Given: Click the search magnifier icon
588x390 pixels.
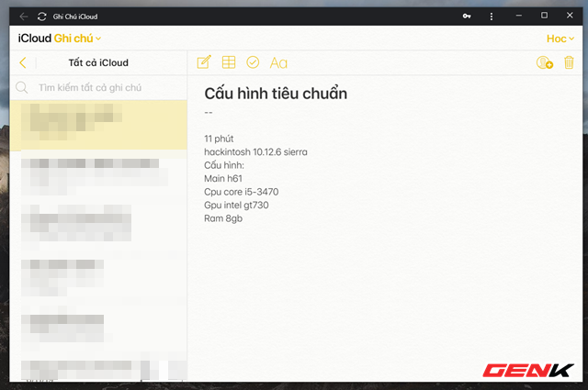Looking at the screenshot, I should pos(22,88).
